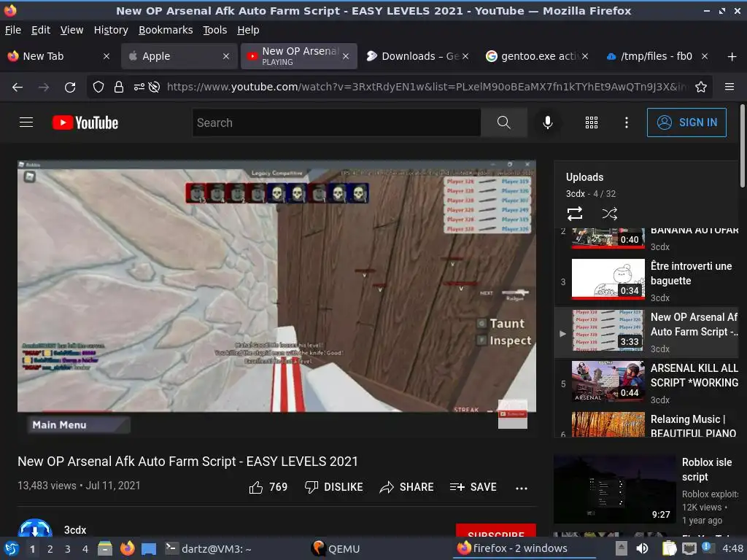
Task: Open the Help menu
Action: [248, 30]
